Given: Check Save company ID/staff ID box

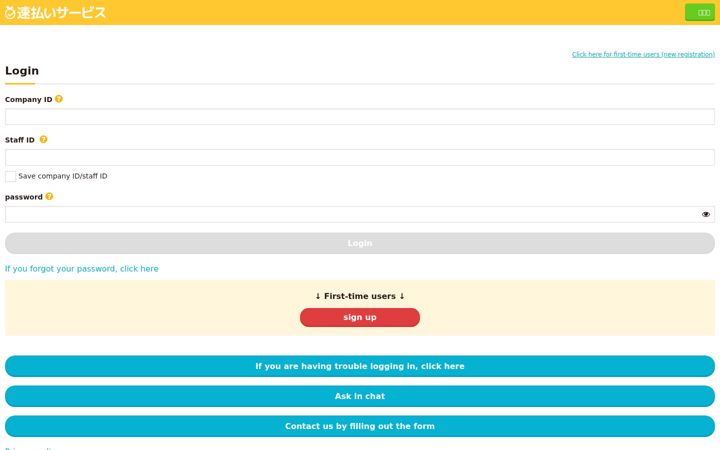Looking at the screenshot, I should point(11,176).
